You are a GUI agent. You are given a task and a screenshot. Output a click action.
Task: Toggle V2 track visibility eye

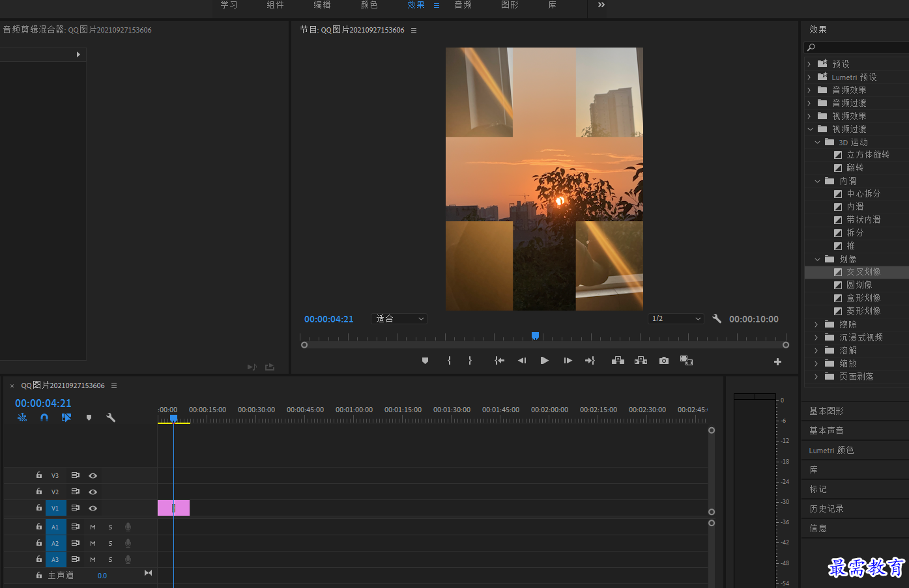[93, 492]
